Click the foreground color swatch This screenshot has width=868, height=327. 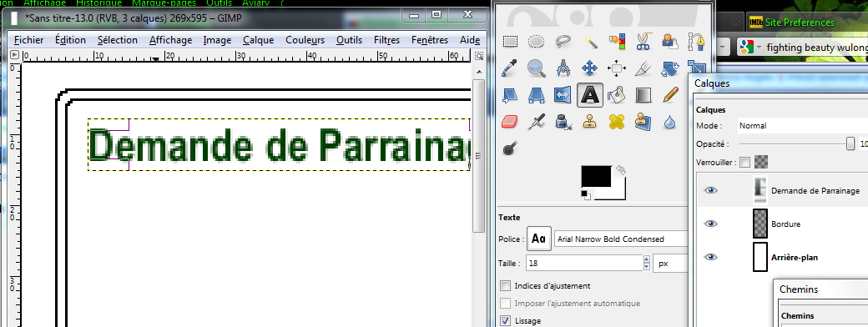[x=596, y=176]
